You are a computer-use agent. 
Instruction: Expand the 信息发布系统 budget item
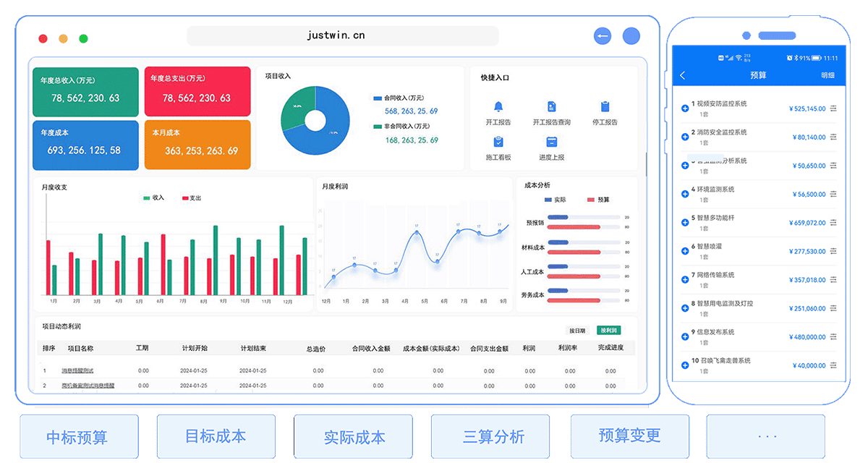tap(685, 336)
